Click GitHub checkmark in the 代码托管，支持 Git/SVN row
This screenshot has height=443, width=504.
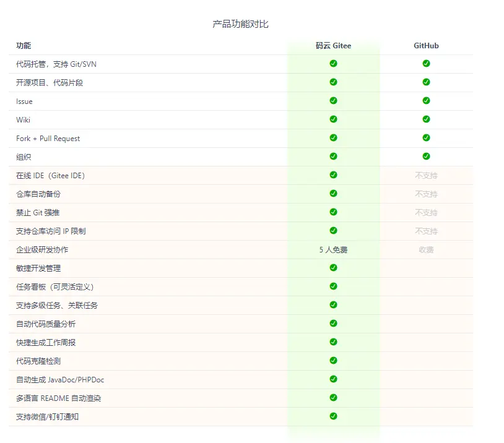(x=426, y=63)
